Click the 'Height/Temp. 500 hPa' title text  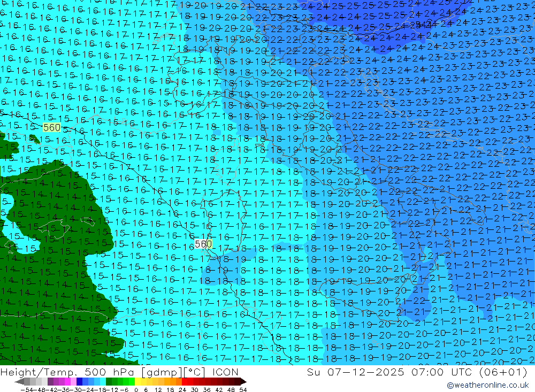(68, 372)
